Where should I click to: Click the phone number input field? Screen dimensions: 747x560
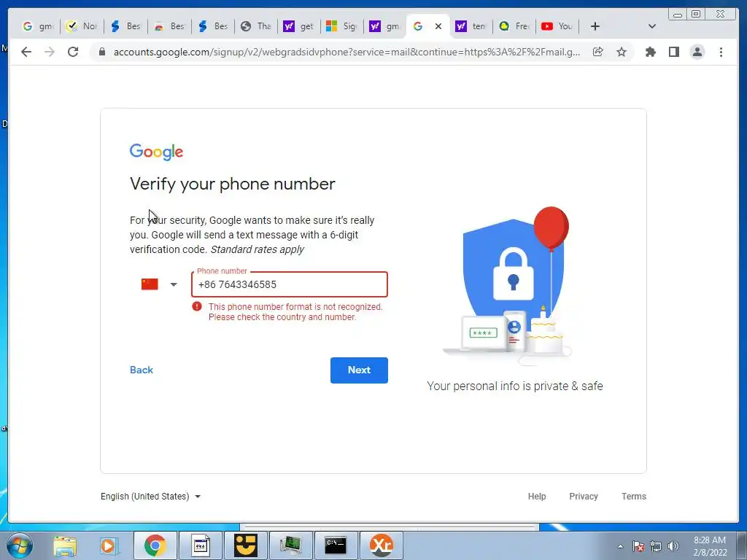290,284
